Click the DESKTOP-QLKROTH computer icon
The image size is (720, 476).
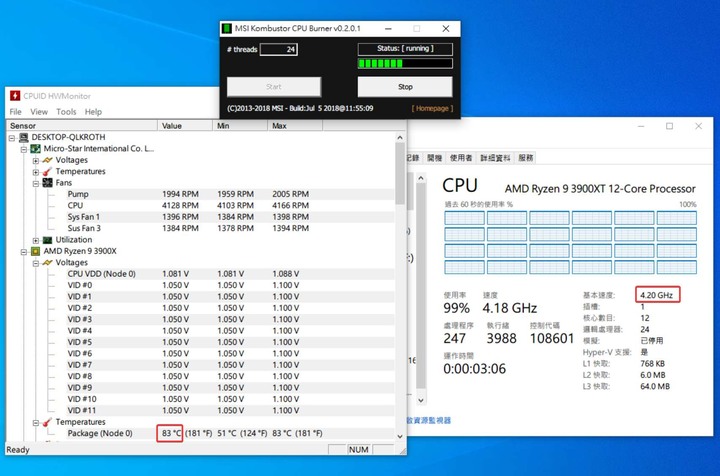pos(23,137)
